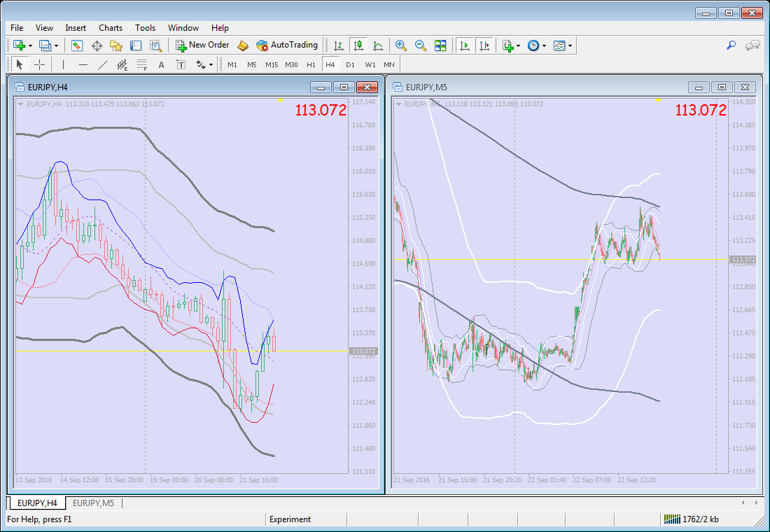Viewport: 770px width, 532px height.
Task: Open the Data Window crosshair icon
Action: pos(97,45)
